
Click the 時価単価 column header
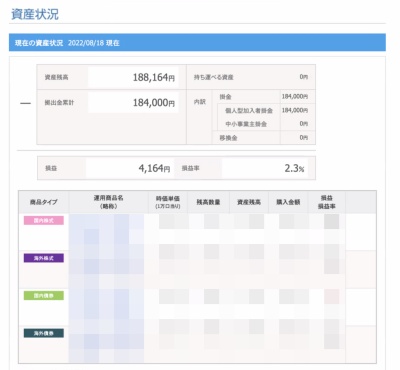pyautogui.click(x=168, y=202)
